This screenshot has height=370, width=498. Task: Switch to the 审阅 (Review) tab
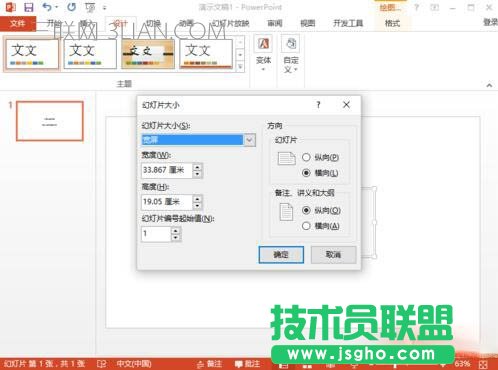(x=275, y=23)
